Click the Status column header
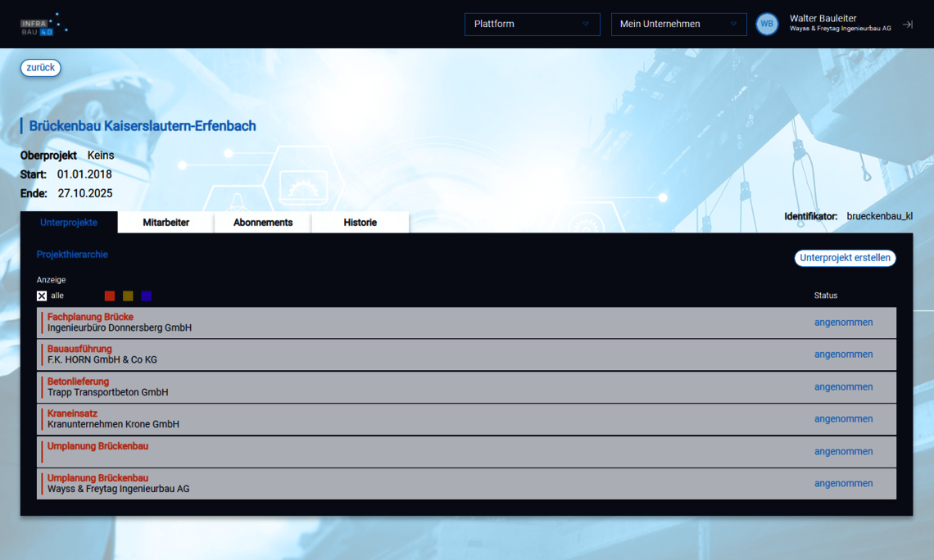This screenshot has width=934, height=560. (826, 296)
